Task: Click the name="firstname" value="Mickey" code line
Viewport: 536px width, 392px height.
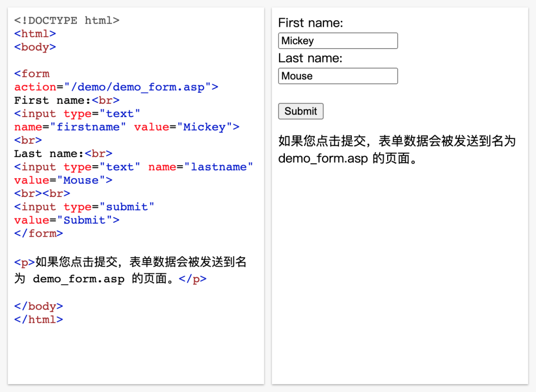Action: (127, 127)
